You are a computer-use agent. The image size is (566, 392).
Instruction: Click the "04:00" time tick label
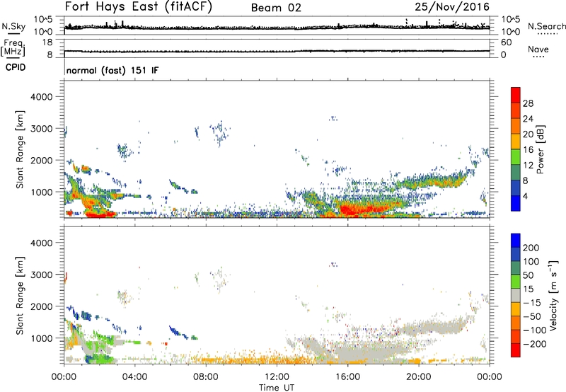coord(134,377)
